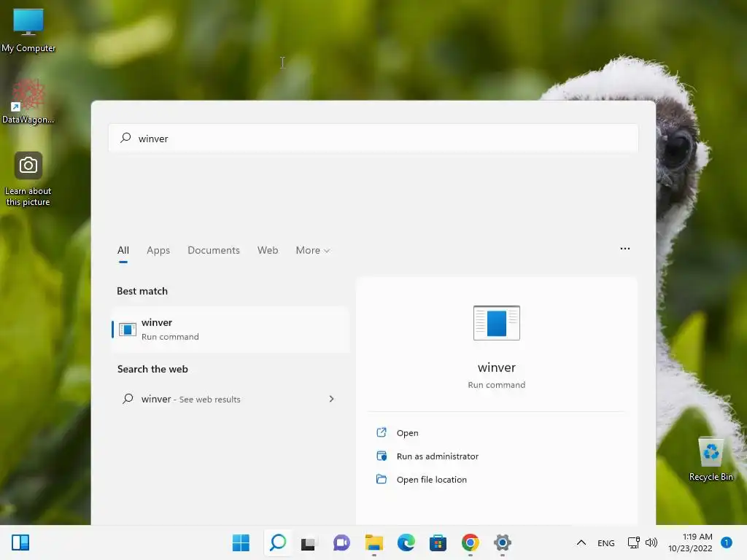Select the Recycle Bin desktop icon
The height and width of the screenshot is (560, 747).
[711, 459]
